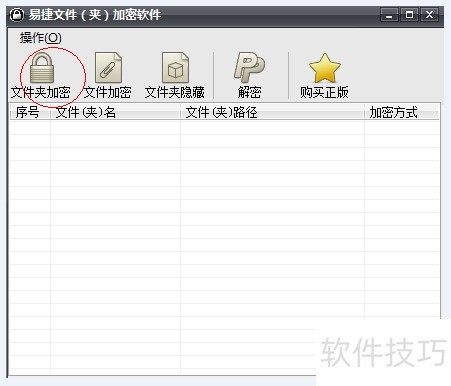Open the 操作(O) menu

(x=41, y=38)
